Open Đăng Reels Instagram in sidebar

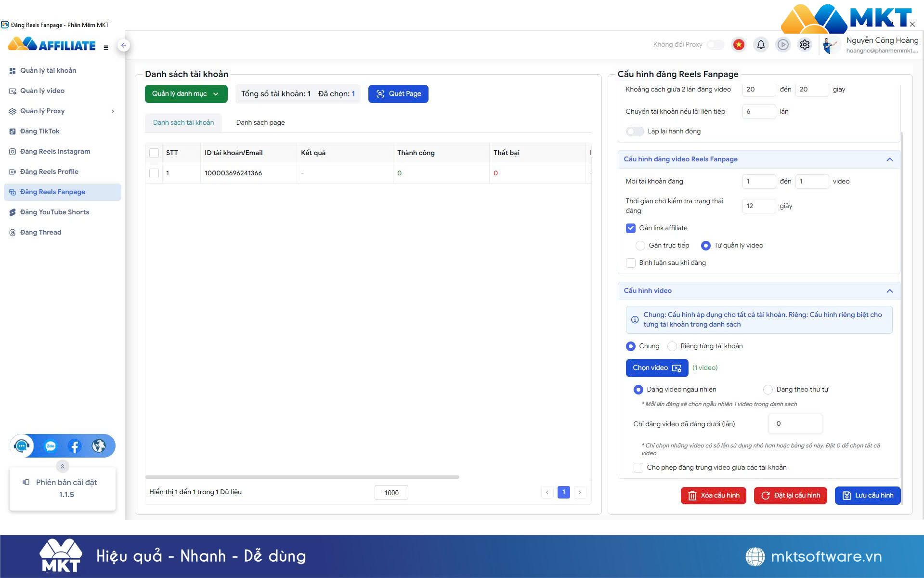tap(54, 151)
